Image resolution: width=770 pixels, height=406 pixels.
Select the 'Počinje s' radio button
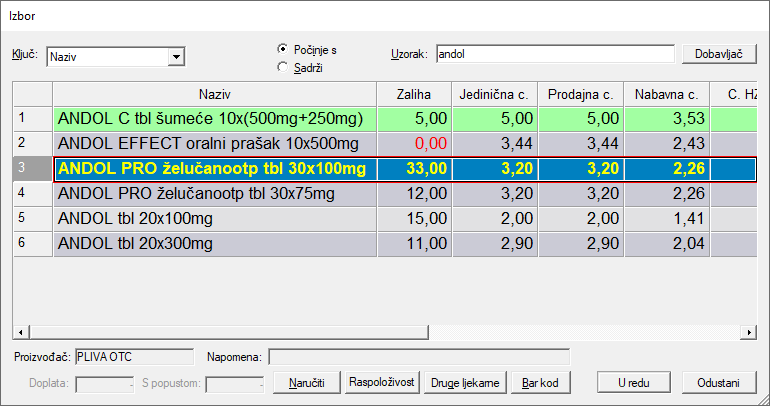pos(283,49)
